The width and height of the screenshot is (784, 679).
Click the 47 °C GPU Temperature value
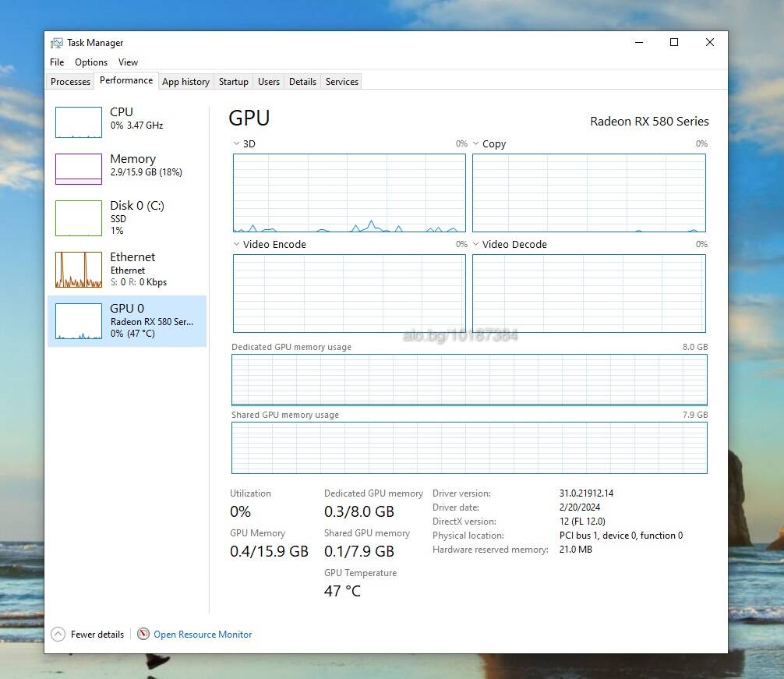click(342, 591)
